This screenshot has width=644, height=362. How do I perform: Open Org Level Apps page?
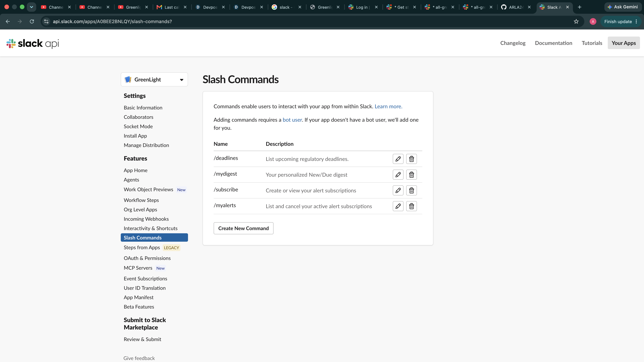tap(140, 210)
